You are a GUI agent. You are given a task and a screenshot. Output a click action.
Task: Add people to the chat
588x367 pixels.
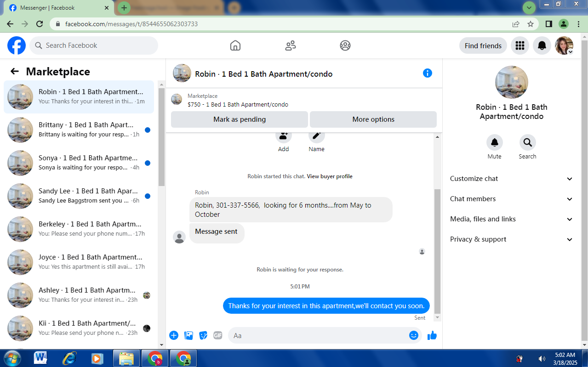(284, 136)
